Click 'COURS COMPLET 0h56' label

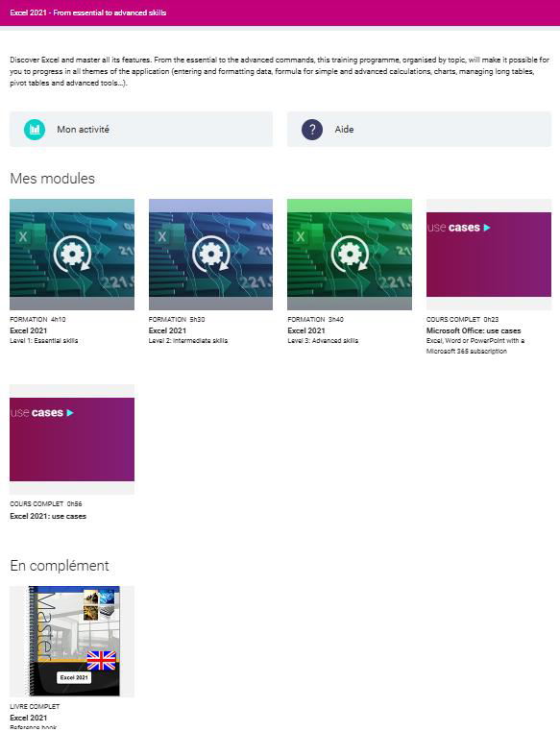point(46,503)
